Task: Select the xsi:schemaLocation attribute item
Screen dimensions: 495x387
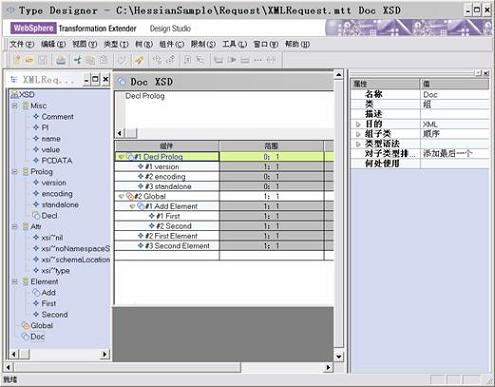Action: pos(76,260)
